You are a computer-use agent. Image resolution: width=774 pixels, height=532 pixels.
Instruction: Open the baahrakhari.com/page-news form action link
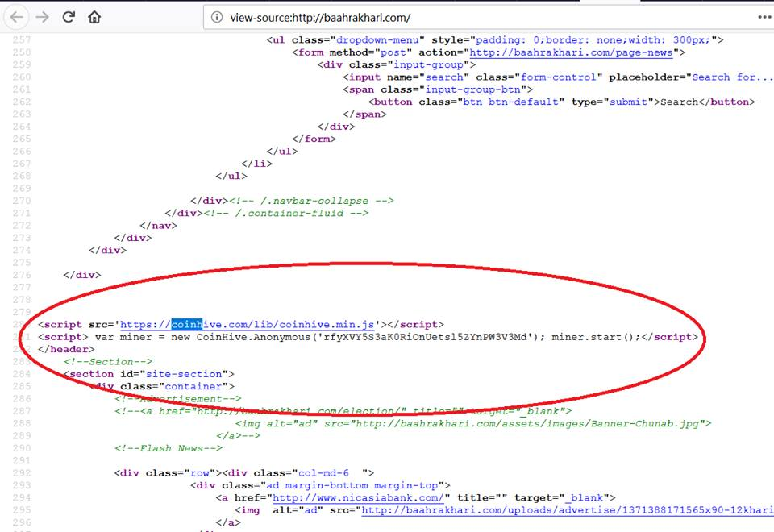(571, 52)
